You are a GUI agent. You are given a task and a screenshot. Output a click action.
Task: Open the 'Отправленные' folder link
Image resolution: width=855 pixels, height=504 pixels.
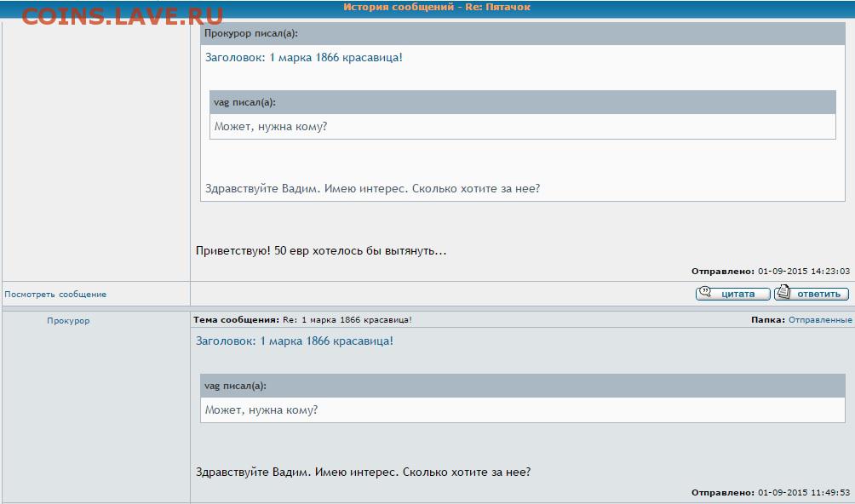click(820, 320)
